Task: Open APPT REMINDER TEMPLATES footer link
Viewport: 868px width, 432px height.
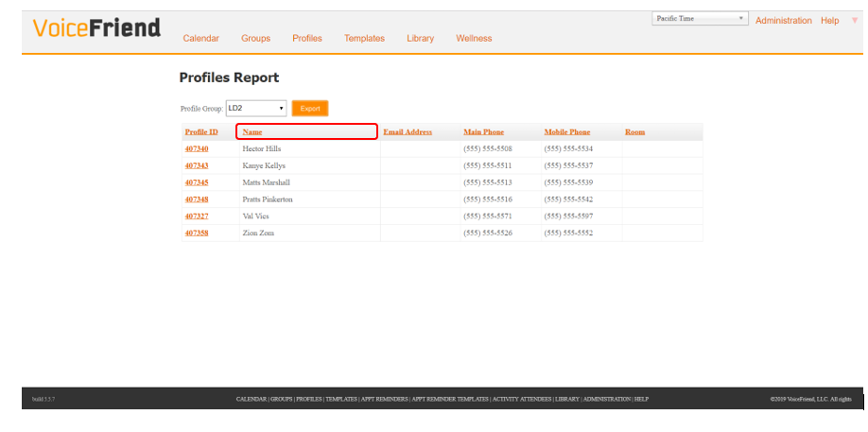Action: pos(450,399)
